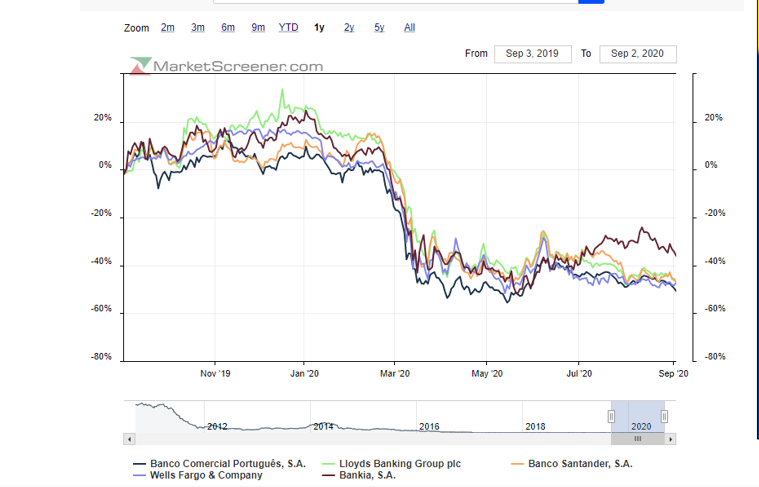The image size is (759, 487).
Task: Edit the From date field
Action: 532,54
